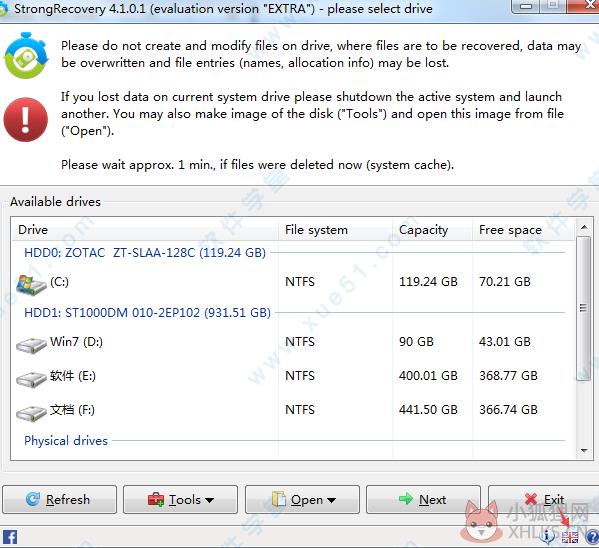599x548 pixels.
Task: Click the 368.77 GB free space value
Action: 508,376
